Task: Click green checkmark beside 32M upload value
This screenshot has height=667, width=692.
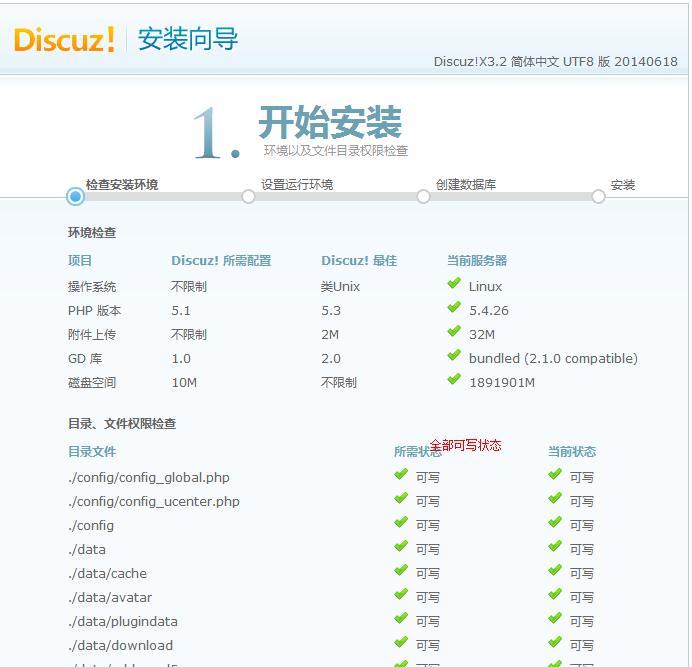Action: 454,331
